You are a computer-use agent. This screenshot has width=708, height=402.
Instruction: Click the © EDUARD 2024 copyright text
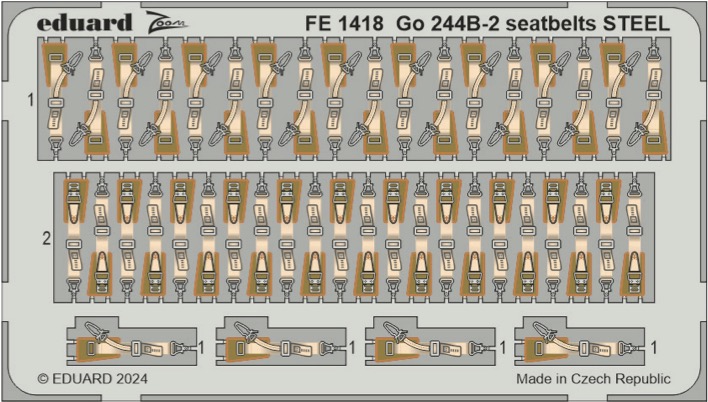(x=93, y=379)
